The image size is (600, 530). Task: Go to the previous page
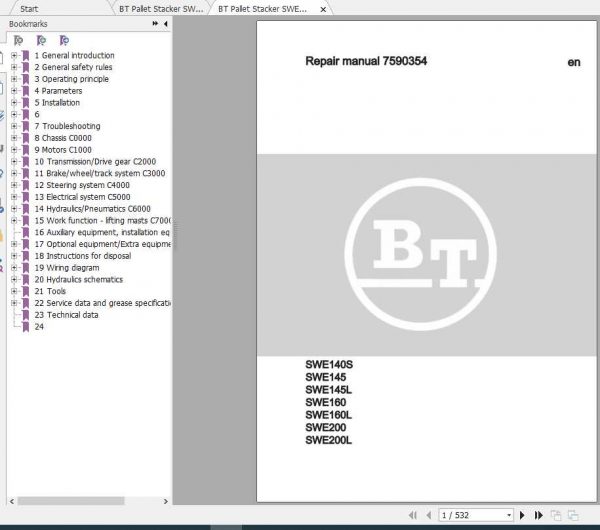[x=429, y=515]
